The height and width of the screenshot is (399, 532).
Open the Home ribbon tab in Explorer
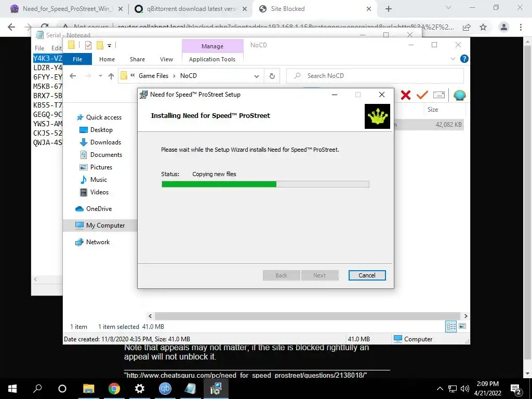[107, 59]
